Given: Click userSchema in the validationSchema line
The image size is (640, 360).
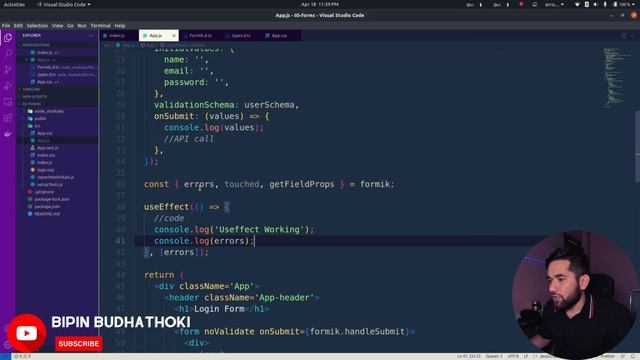Looking at the screenshot, I should (x=269, y=105).
